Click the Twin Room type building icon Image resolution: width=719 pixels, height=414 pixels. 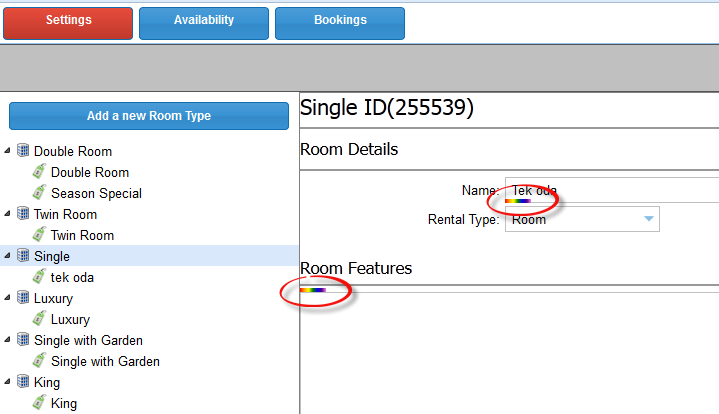(23, 214)
